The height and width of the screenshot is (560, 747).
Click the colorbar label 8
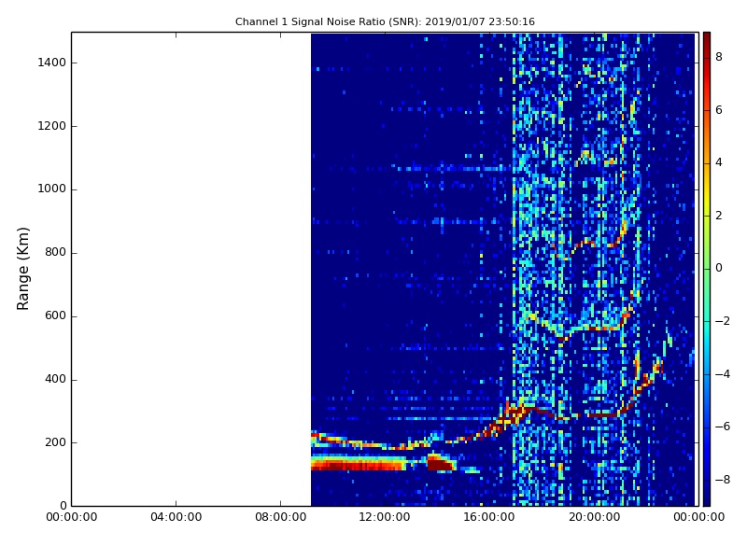click(719, 57)
